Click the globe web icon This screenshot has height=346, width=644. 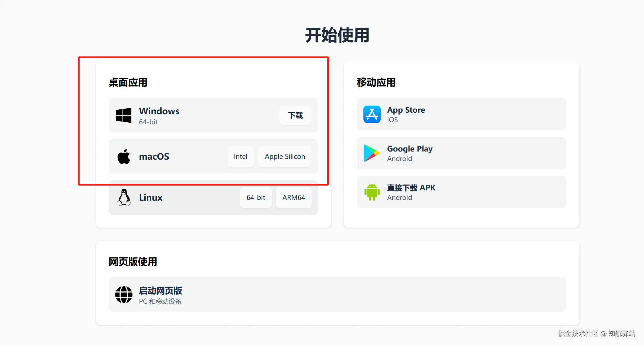click(x=124, y=295)
